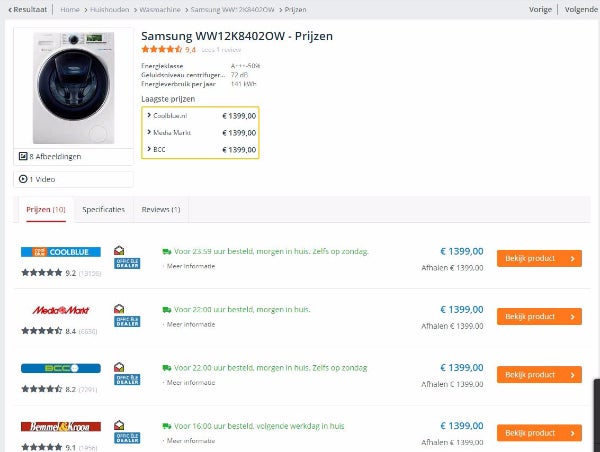Open the Reviews (1) tab
Viewport: 600px width, 452px height.
click(161, 209)
